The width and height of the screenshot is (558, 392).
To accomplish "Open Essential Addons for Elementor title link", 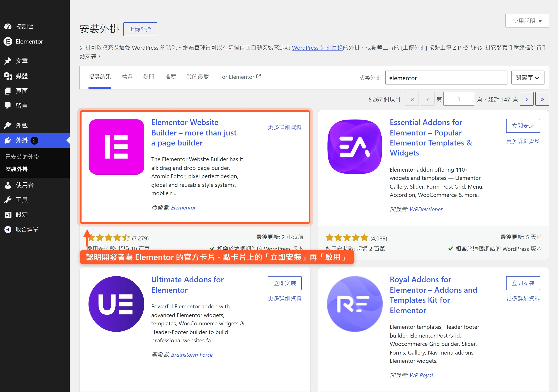I will pos(431,137).
